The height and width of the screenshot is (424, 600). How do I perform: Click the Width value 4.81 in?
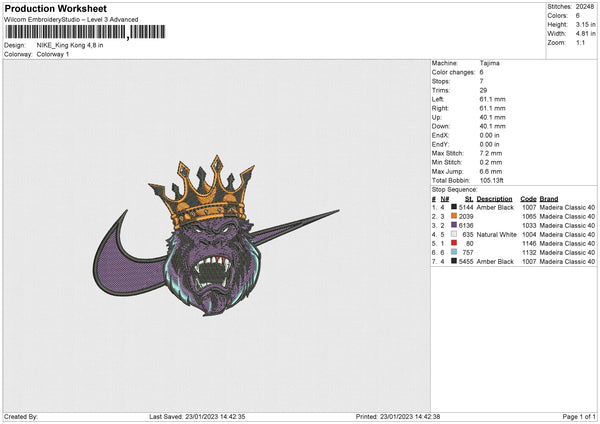[585, 34]
